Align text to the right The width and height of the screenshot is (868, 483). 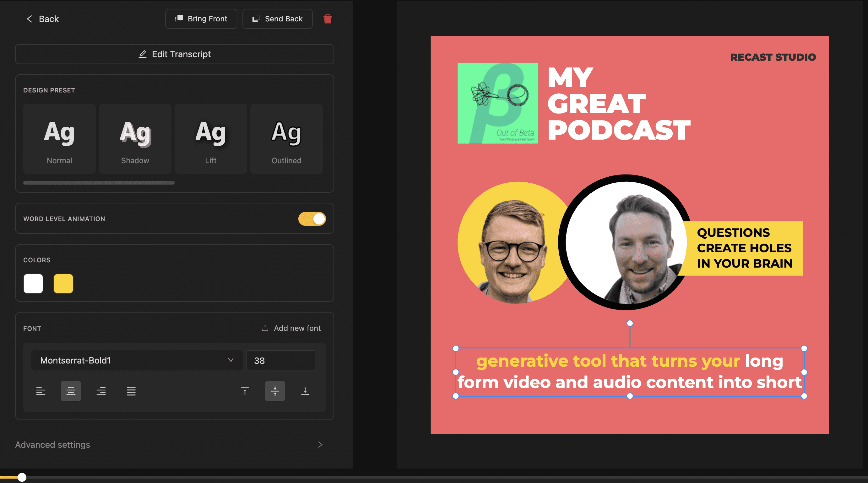click(101, 391)
